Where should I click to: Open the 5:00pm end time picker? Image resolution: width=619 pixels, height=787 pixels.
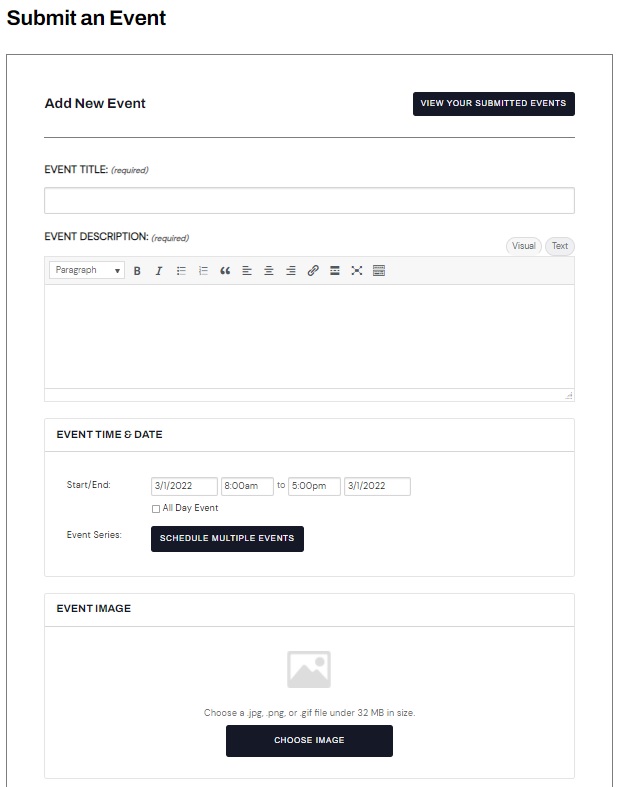click(314, 486)
